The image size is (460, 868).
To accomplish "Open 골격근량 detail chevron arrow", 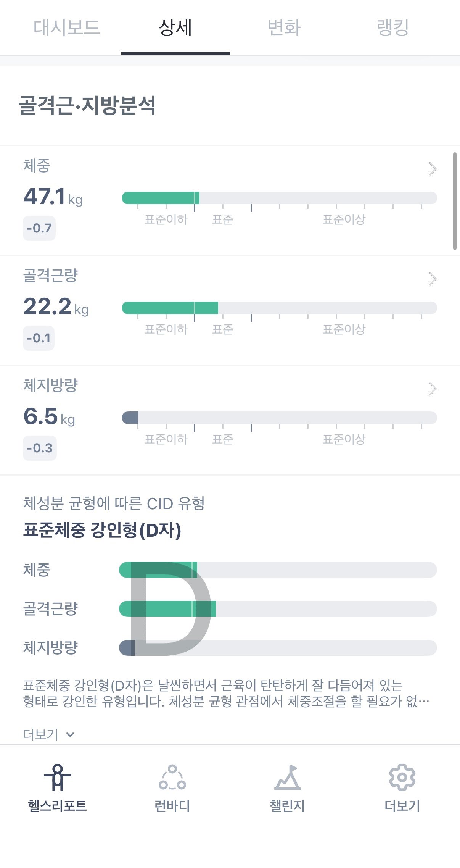I will coord(433,279).
